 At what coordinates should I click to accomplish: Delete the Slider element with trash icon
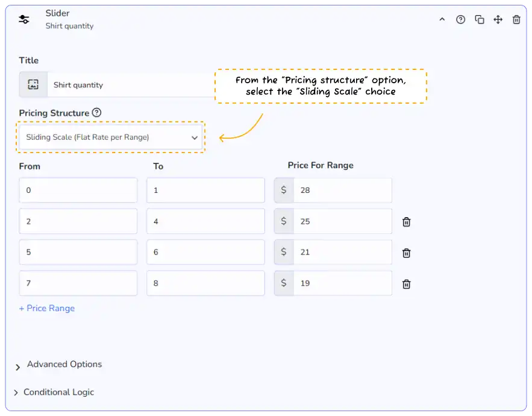pos(516,20)
